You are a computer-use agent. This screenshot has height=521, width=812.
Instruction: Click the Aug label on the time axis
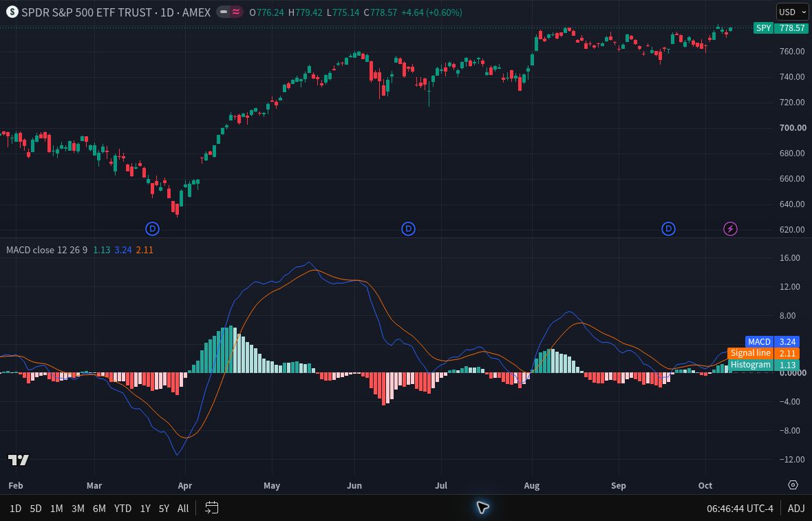point(532,485)
